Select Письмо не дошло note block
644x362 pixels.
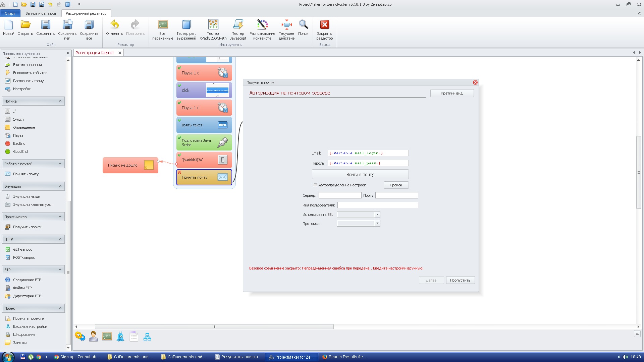point(130,165)
